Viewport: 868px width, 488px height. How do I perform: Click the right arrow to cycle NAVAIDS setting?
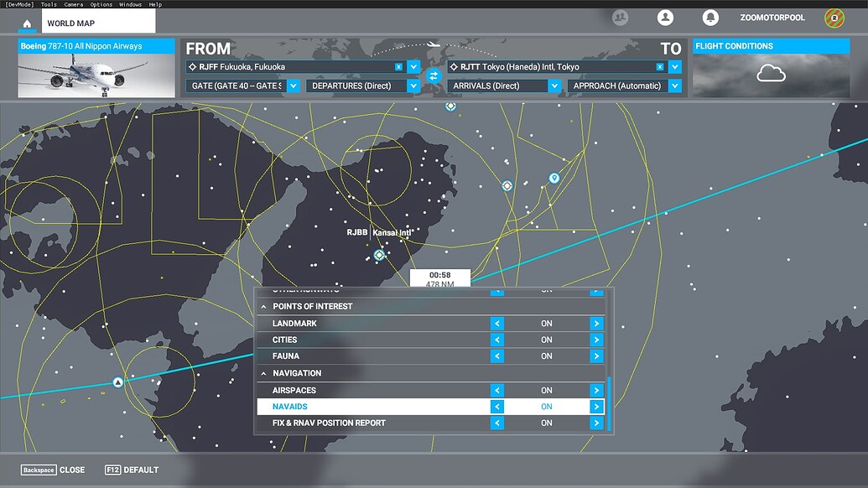[596, 406]
